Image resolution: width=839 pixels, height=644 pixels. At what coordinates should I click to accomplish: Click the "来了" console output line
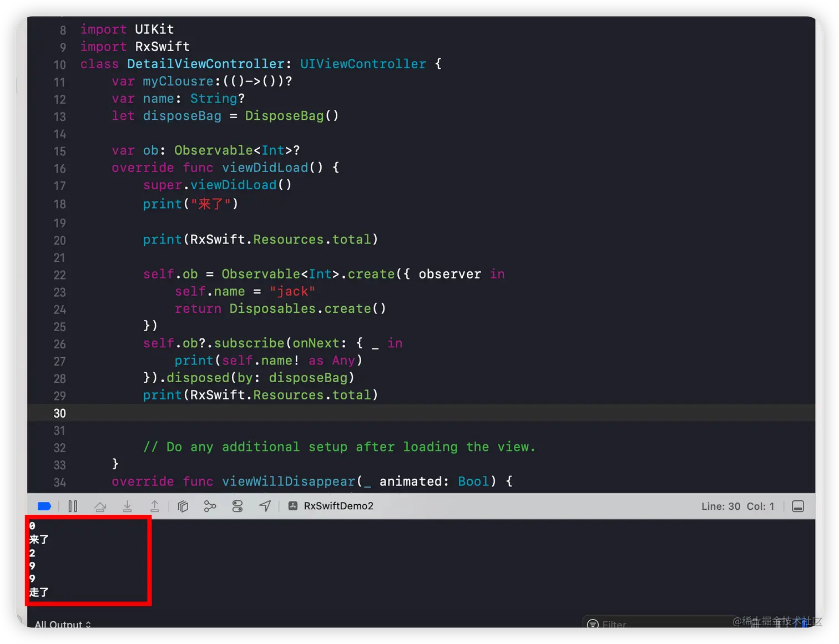click(39, 539)
